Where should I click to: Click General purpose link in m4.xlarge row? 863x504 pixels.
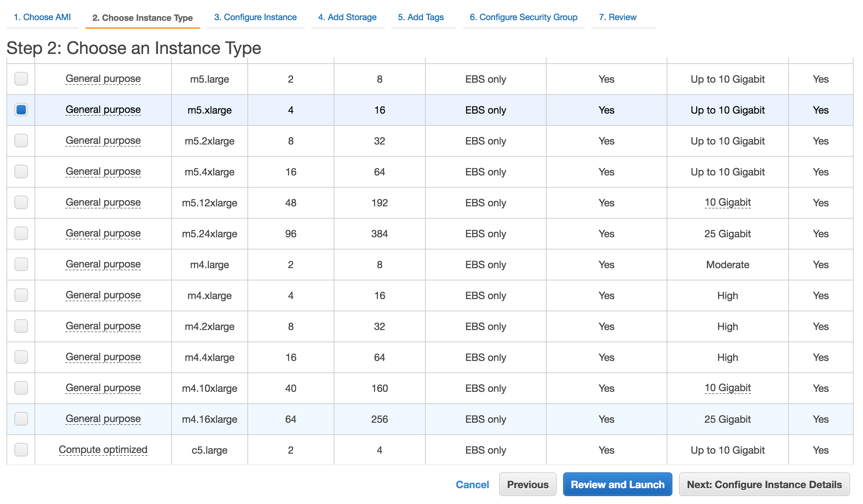103,295
